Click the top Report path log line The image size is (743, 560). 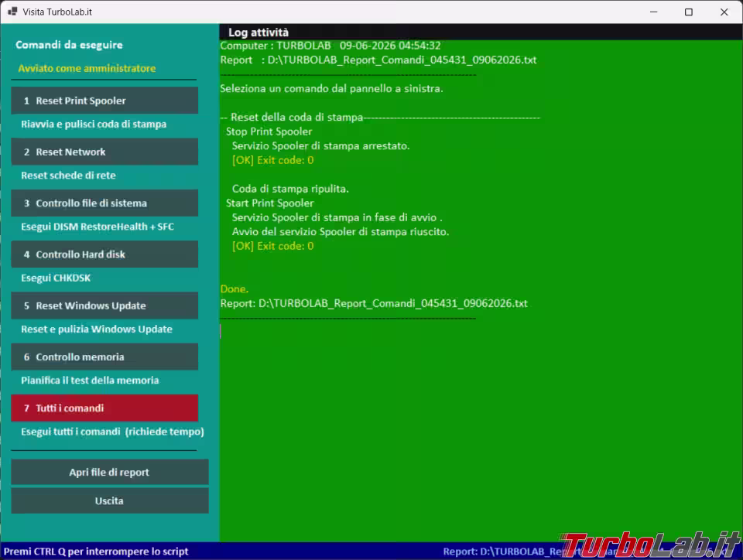[x=378, y=60]
